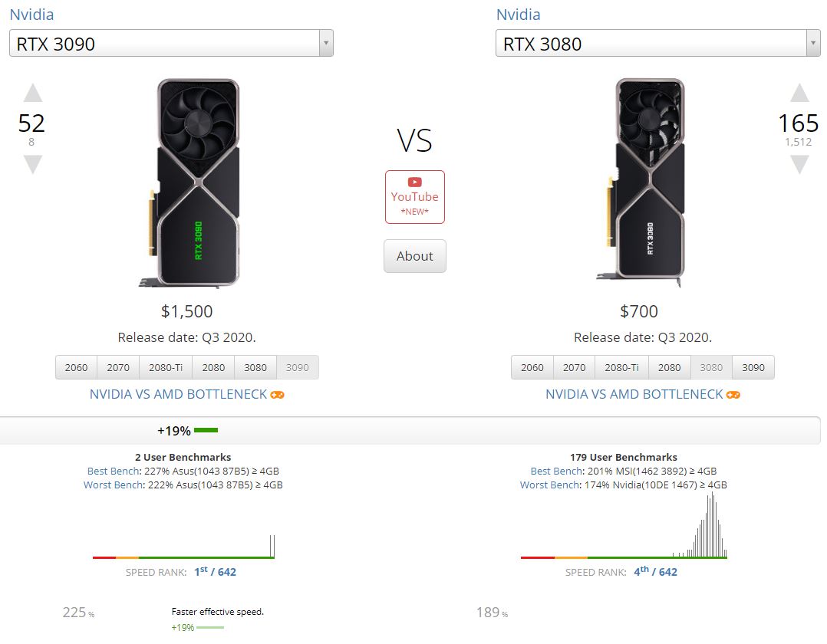This screenshot has height=644, width=827.
Task: Upvote the RTX 3080 card
Action: (x=799, y=94)
